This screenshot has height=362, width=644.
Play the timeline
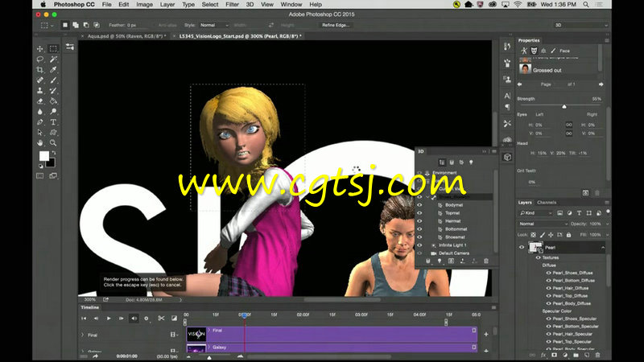coord(109,318)
